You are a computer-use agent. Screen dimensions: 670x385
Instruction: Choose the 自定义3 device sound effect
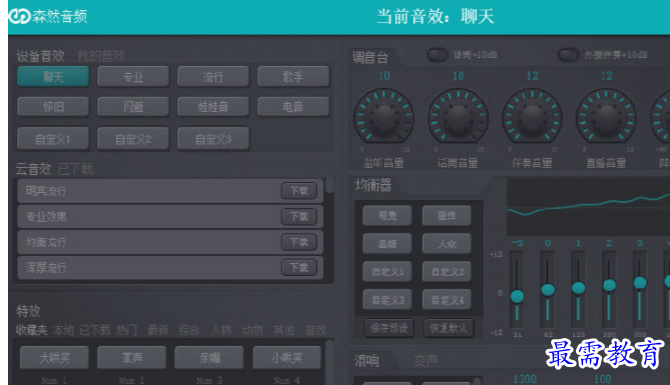[x=213, y=139]
